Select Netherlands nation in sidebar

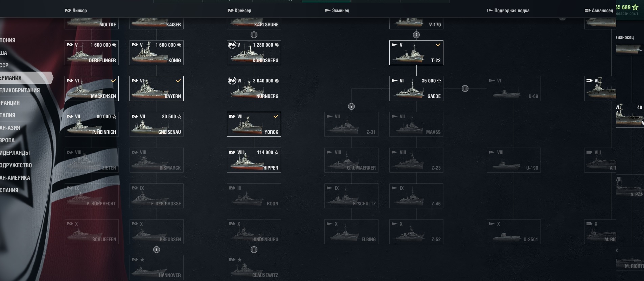15,153
